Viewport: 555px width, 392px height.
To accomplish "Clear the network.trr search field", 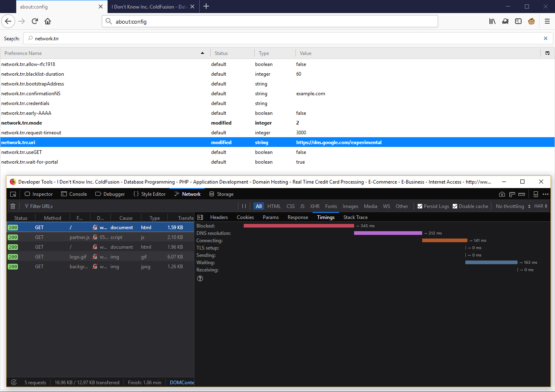I will [x=546, y=38].
